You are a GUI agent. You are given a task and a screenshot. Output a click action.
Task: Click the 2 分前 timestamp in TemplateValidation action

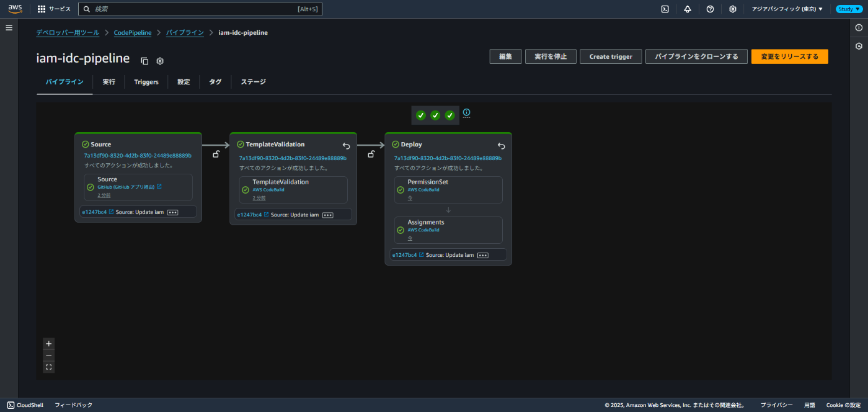pyautogui.click(x=259, y=198)
